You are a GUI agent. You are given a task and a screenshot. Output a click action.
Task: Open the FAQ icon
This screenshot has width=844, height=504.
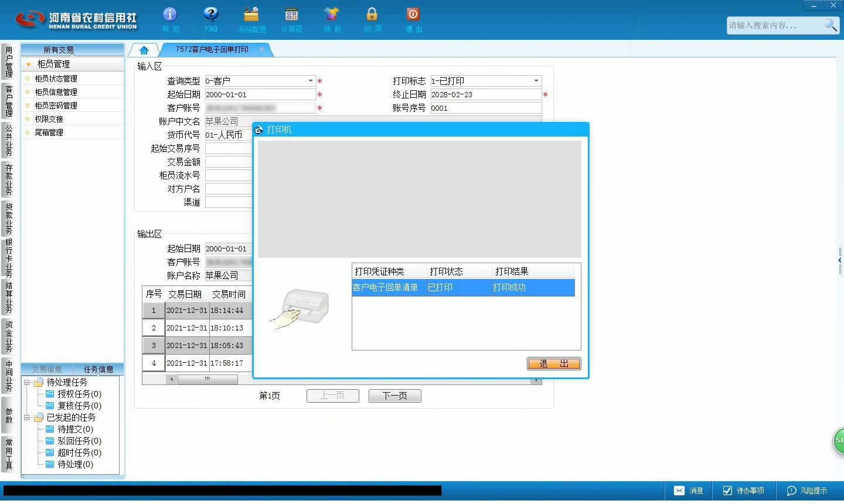(x=210, y=19)
